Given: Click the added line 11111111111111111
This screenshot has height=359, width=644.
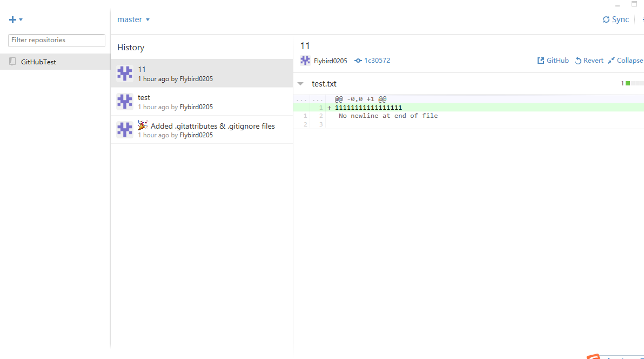Looking at the screenshot, I should [368, 108].
